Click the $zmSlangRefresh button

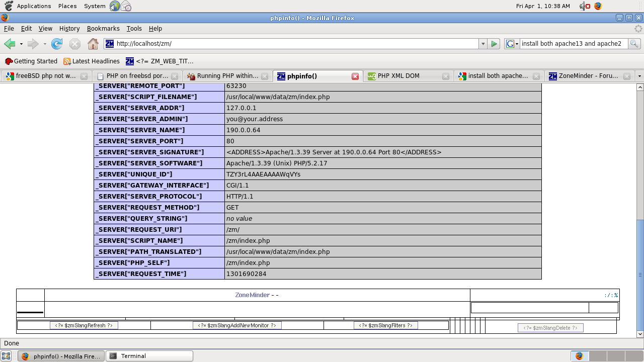84,326
